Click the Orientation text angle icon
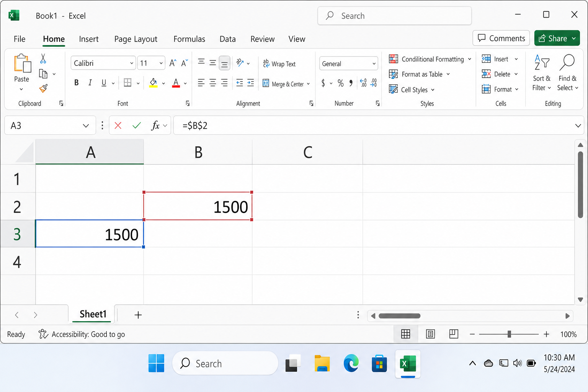Screen dimensions: 588x392 (240, 62)
